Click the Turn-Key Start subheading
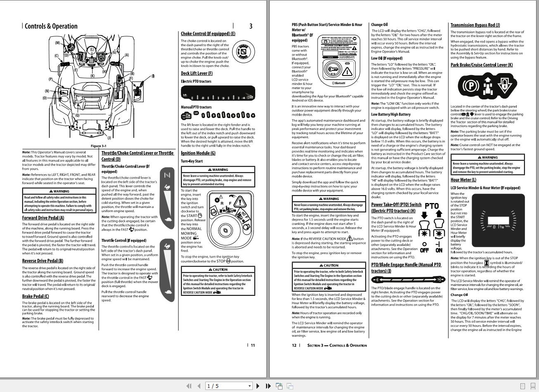539x392 pixels. tap(192, 161)
